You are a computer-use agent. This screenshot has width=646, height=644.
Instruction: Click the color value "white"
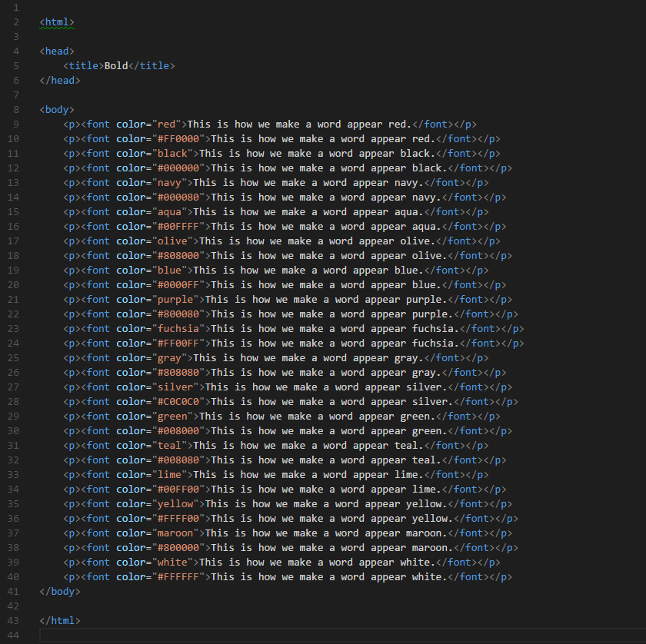point(172,563)
